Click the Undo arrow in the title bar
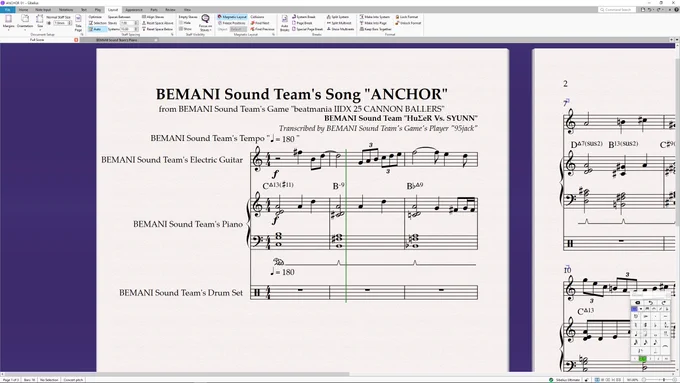Viewport: 680px width, 383px height. point(649,10)
